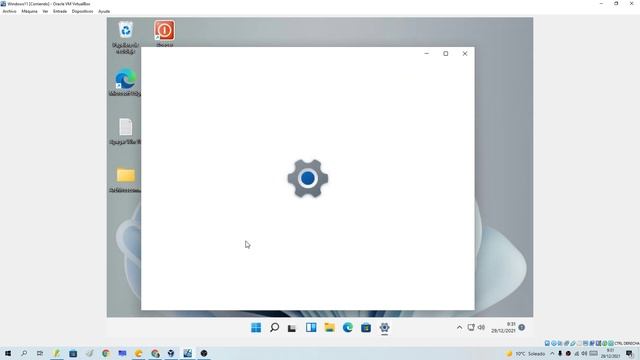Expand hidden icons in the host system tray
This screenshot has height=360, width=640.
(x=552, y=353)
